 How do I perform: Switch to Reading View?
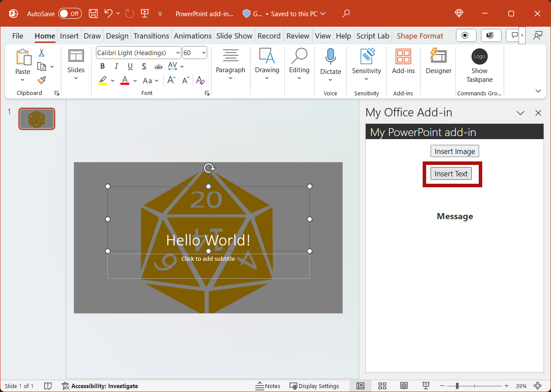(x=404, y=386)
